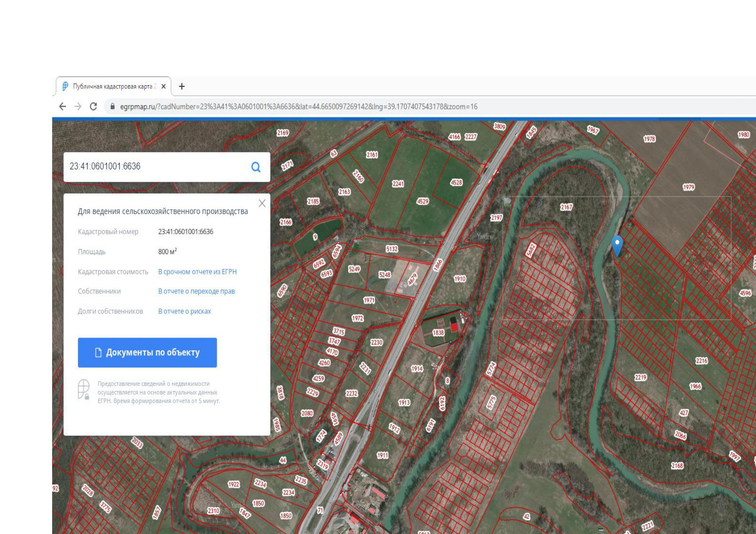
Task: Click the 800 м² area value
Action: [x=167, y=251]
